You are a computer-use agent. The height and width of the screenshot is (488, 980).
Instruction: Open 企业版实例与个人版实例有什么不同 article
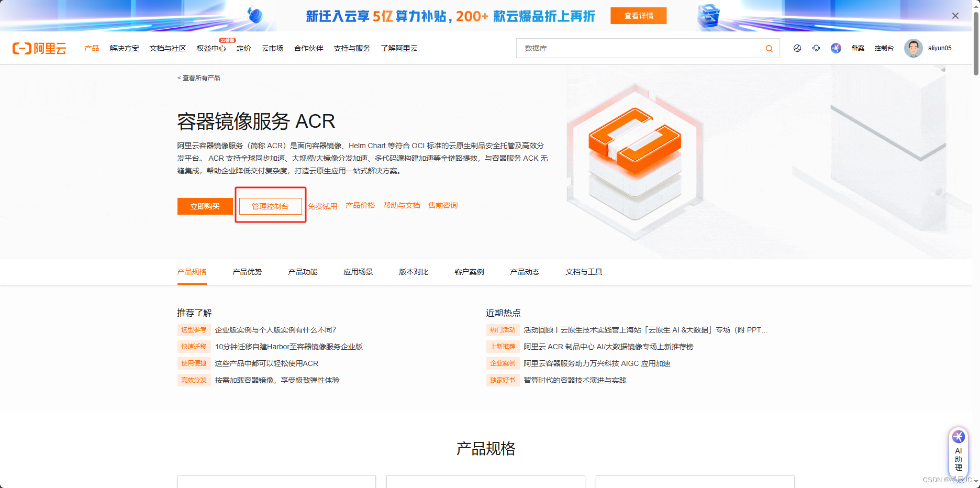[275, 330]
